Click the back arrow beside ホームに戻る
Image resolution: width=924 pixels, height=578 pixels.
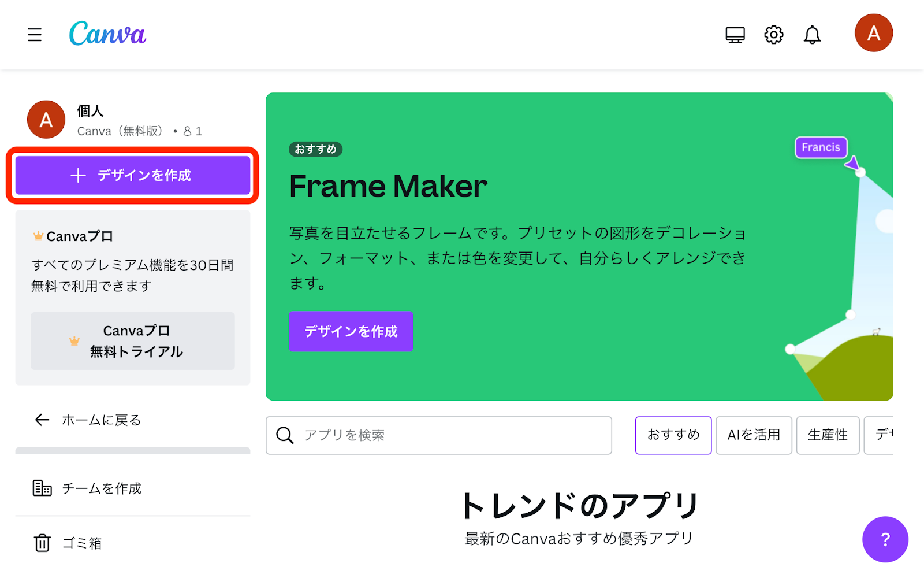click(x=42, y=420)
